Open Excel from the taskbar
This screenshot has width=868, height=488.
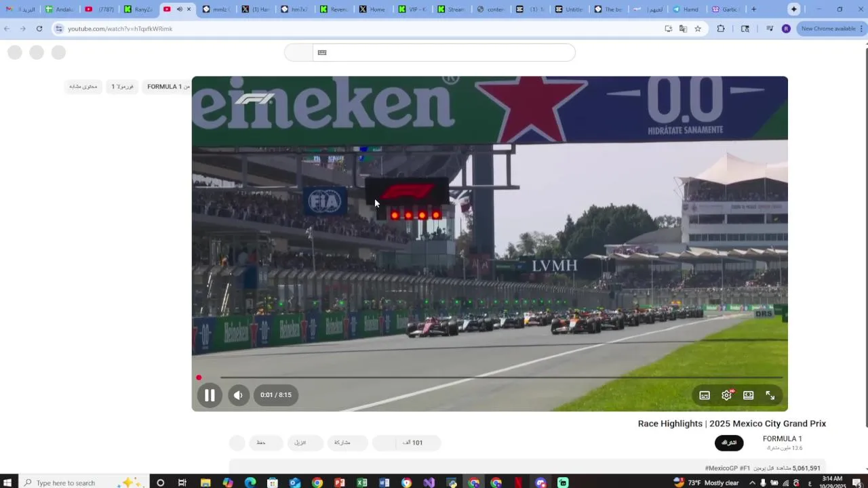click(362, 483)
